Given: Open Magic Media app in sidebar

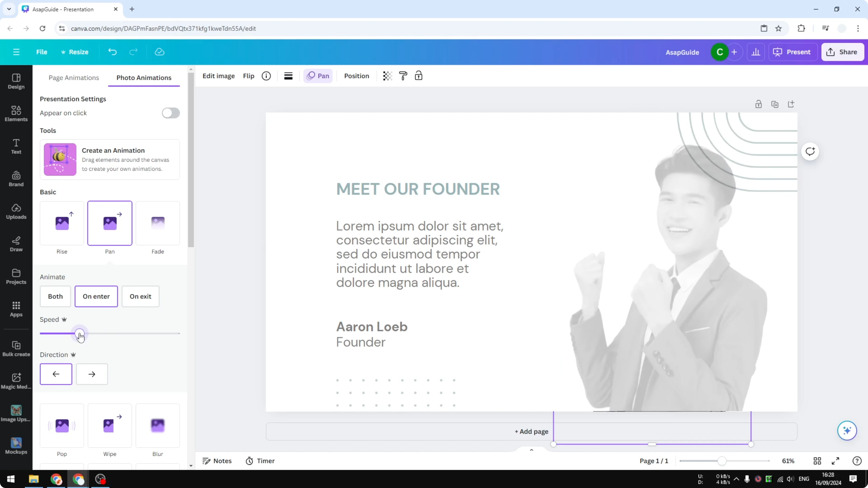Looking at the screenshot, I should pyautogui.click(x=16, y=381).
